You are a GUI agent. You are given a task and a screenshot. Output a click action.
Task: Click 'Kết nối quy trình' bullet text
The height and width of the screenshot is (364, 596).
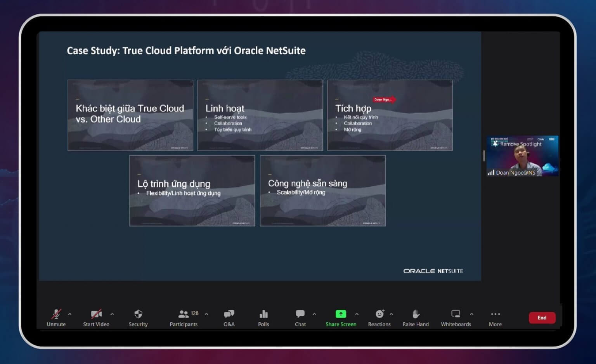[361, 117]
